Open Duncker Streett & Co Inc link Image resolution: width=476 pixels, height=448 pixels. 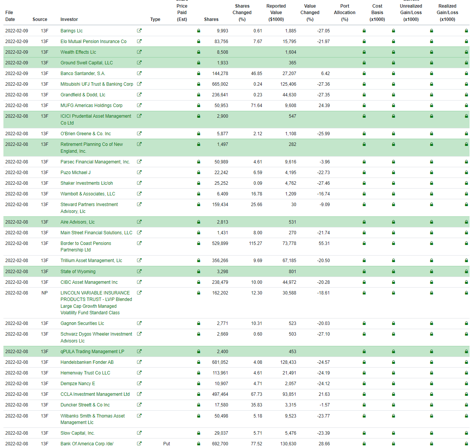pyautogui.click(x=85, y=405)
